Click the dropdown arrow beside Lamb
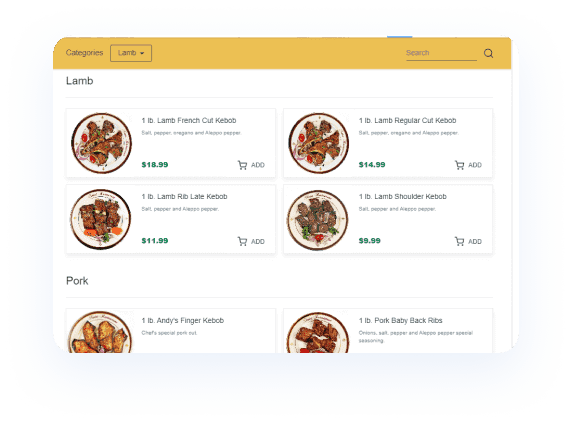The image size is (572, 424). point(142,53)
